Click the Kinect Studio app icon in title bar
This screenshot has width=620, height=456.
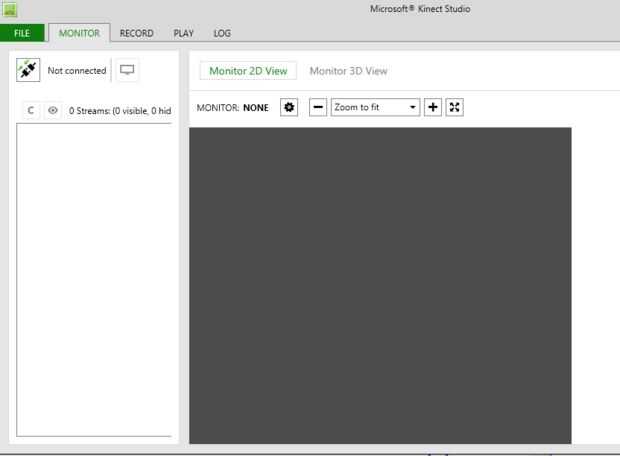coord(9,9)
